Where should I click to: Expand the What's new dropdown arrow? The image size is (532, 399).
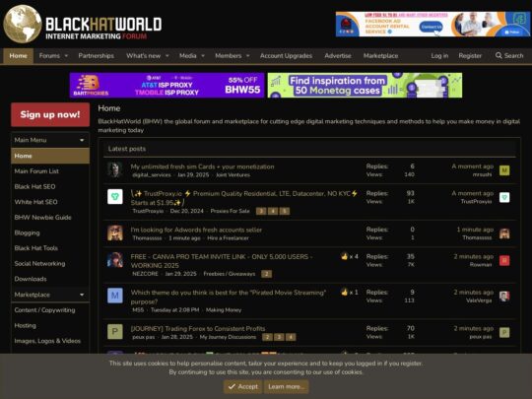[x=166, y=55]
